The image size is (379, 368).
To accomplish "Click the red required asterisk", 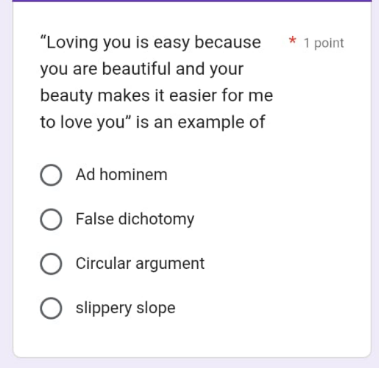I will click(292, 41).
